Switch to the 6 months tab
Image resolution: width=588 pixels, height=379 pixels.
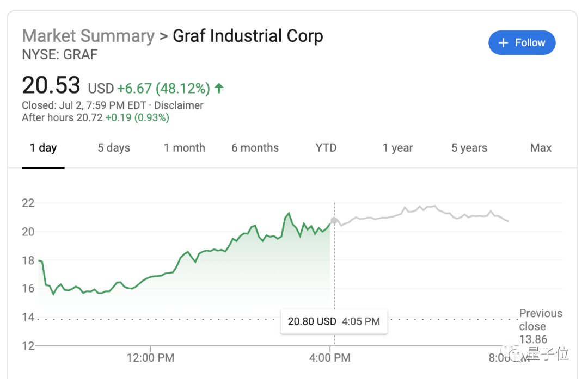(x=255, y=148)
